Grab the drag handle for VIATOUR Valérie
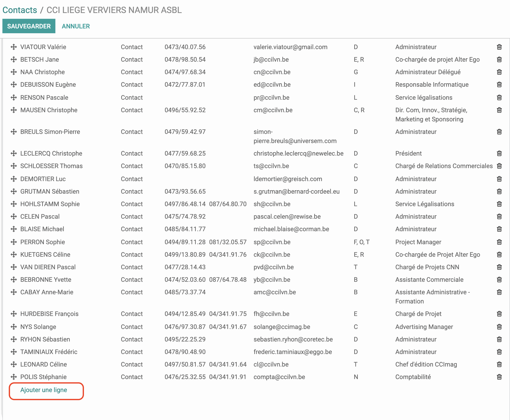The width and height of the screenshot is (510, 420). (x=14, y=47)
